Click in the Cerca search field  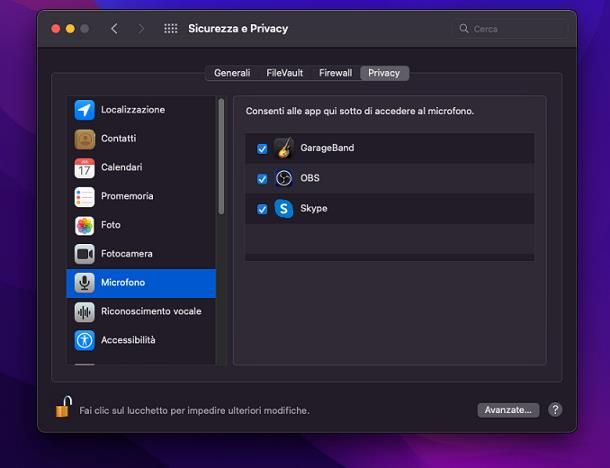[x=512, y=29]
